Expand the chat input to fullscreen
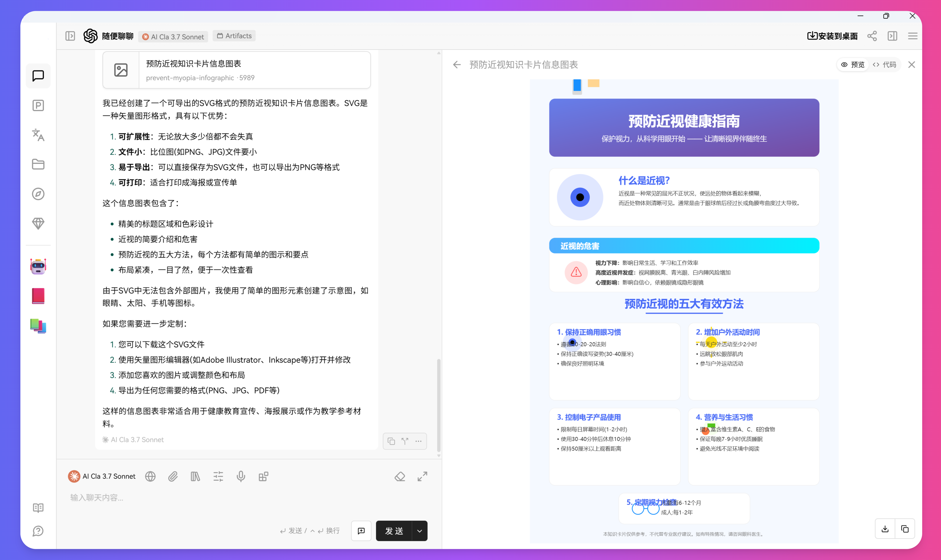The image size is (941, 560). [422, 476]
